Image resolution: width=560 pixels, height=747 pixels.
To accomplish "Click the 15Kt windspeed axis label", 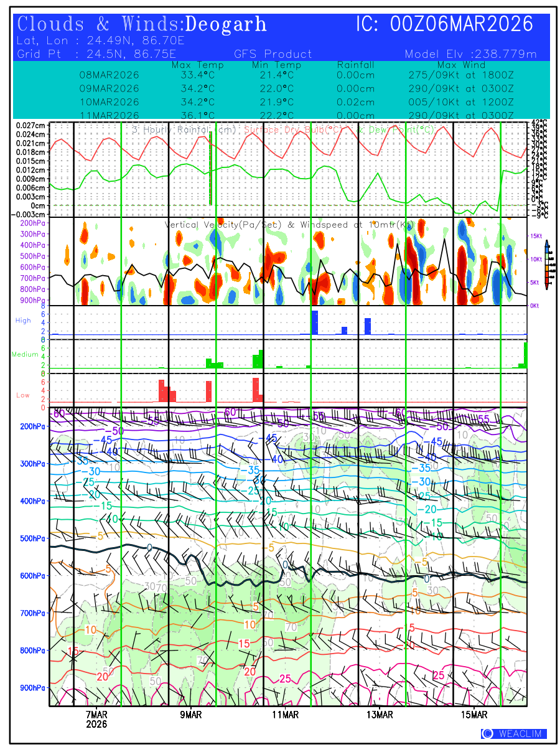I will (536, 236).
